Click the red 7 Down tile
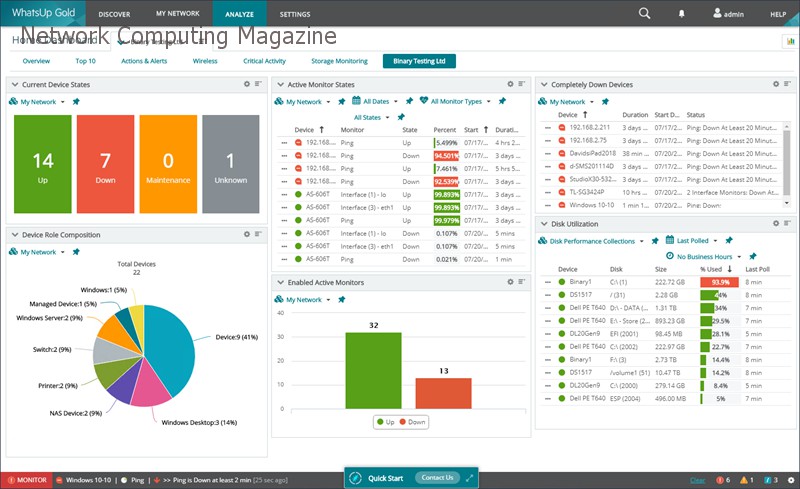 [x=106, y=164]
